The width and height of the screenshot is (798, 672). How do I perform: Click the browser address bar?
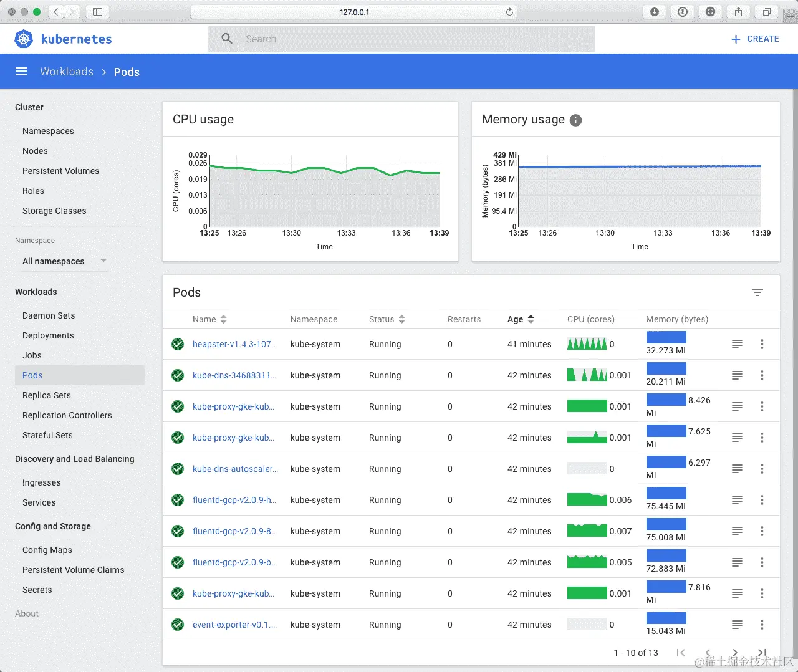[x=354, y=12]
